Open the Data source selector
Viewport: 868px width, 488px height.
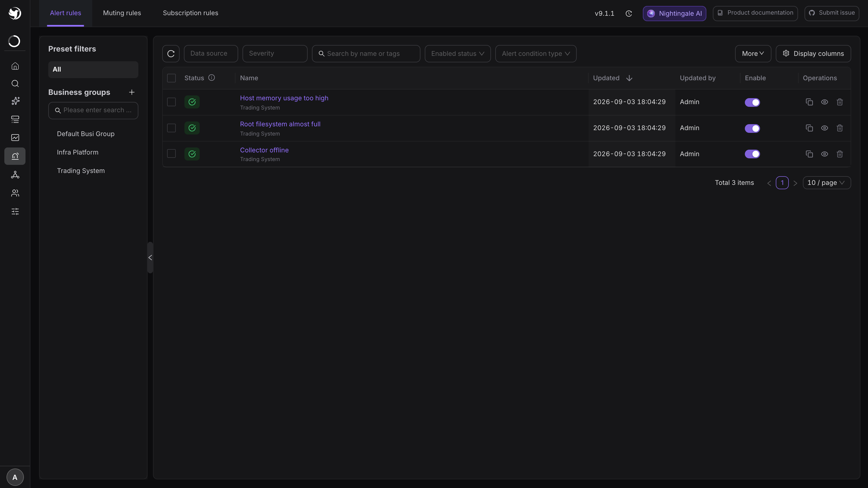[x=211, y=54]
